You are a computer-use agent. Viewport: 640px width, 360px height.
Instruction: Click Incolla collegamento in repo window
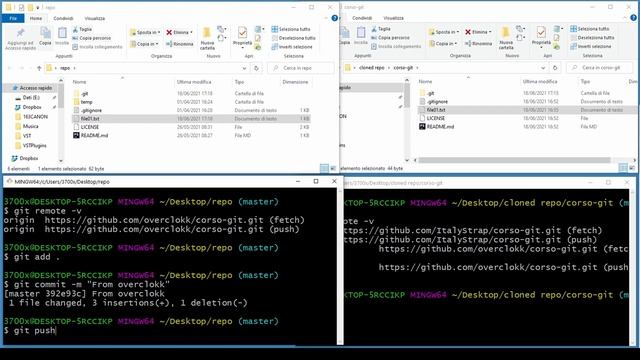(97, 47)
